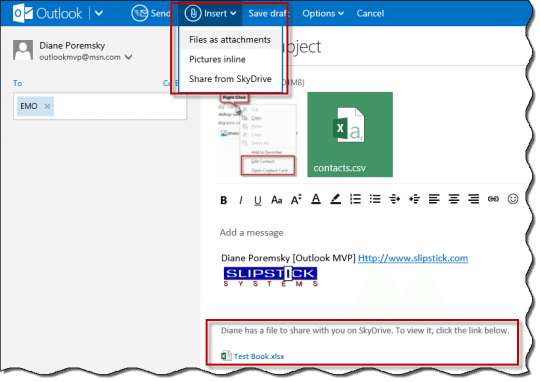Insert an emoticon smiley
Viewport: 540px width, 382px height.
(x=513, y=199)
